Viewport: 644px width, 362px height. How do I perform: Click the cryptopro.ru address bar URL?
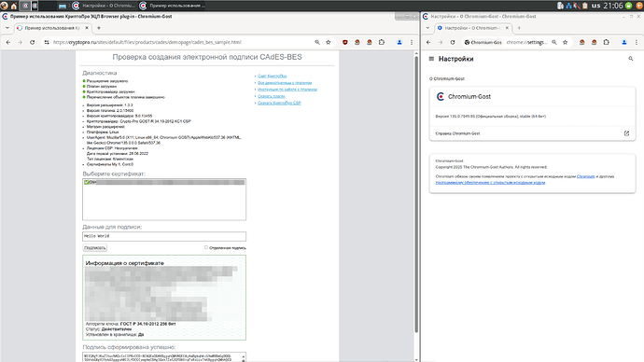click(147, 42)
